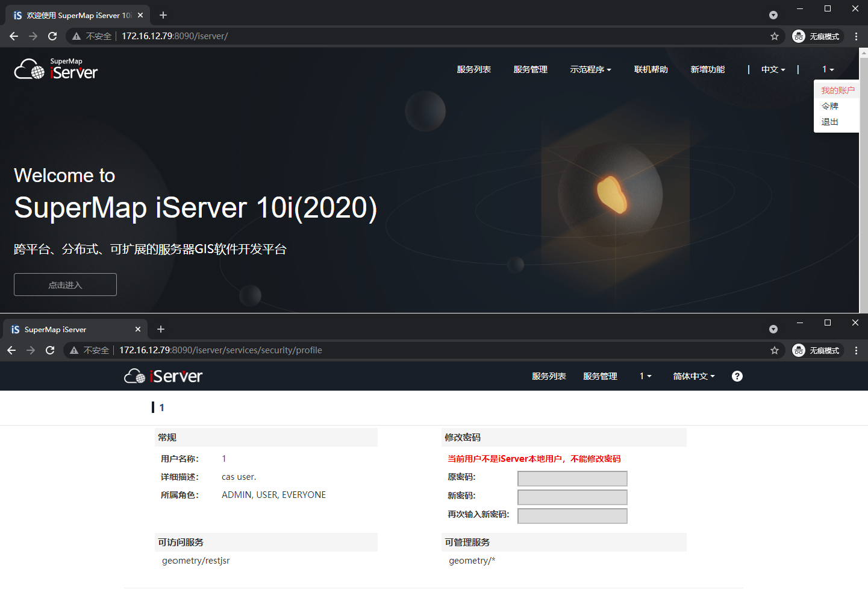Expand the 示范程序 dropdown menu
The image size is (868, 595).
[x=591, y=69]
